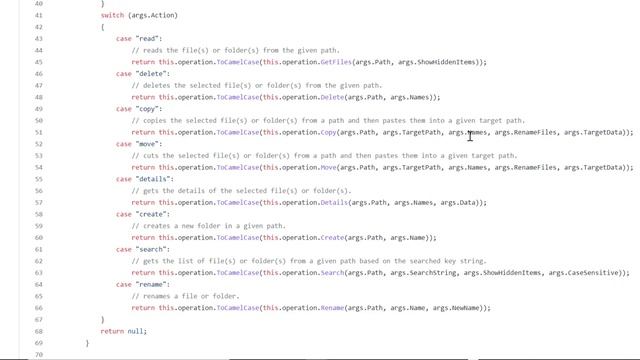
Task: Click ToCamelCase call on line 45
Action: 238,62
